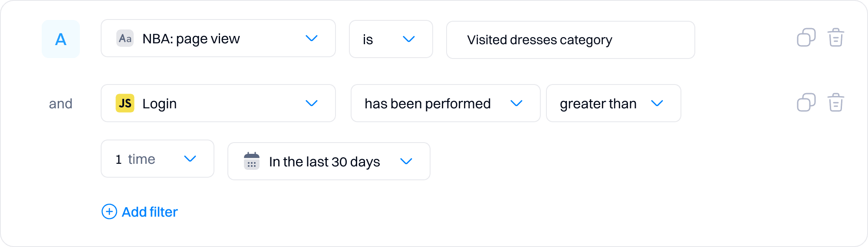Change the 'In the last 30 days' period
Viewport: 868px width, 247px height.
[329, 161]
